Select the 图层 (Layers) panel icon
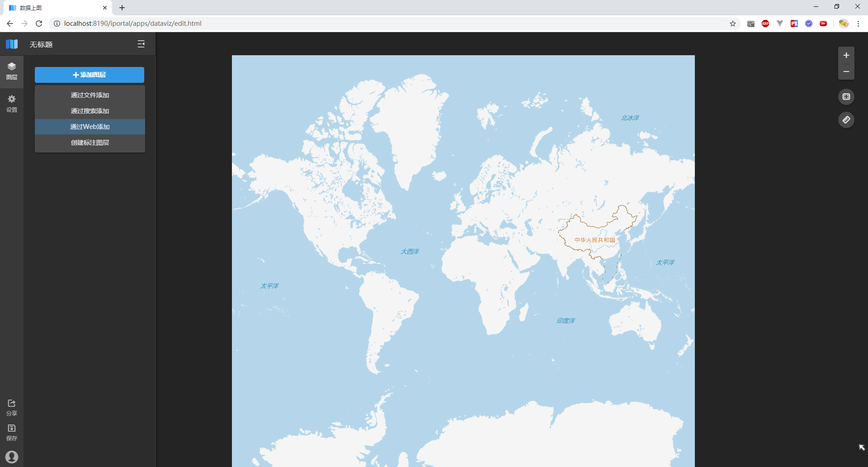Viewport: 868px width, 467px height. tap(12, 71)
